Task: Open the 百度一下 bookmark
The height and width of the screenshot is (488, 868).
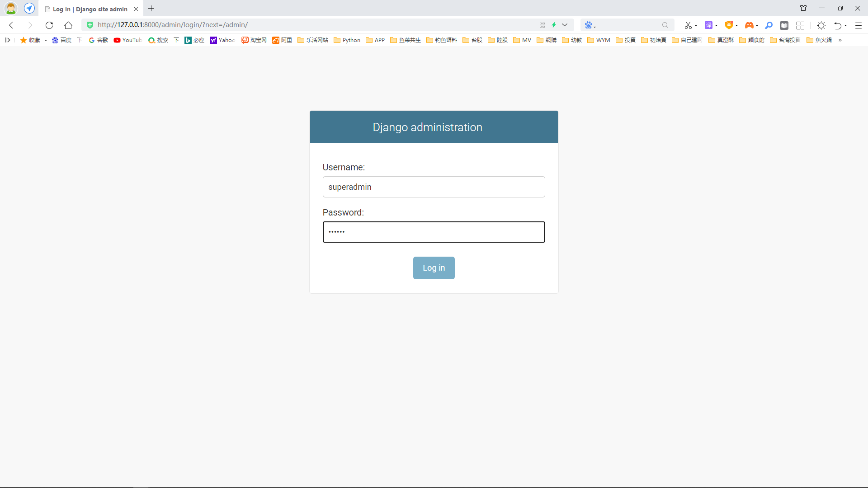Action: click(x=66, y=40)
